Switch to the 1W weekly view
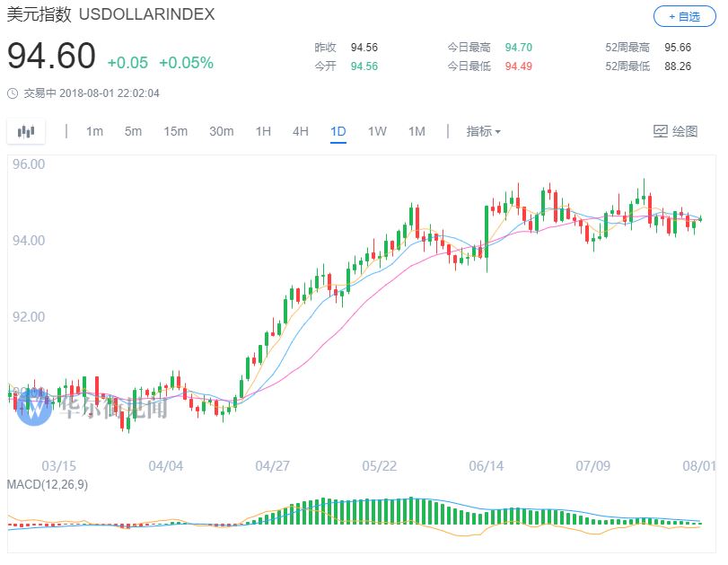This screenshot has width=728, height=565. pyautogui.click(x=377, y=131)
